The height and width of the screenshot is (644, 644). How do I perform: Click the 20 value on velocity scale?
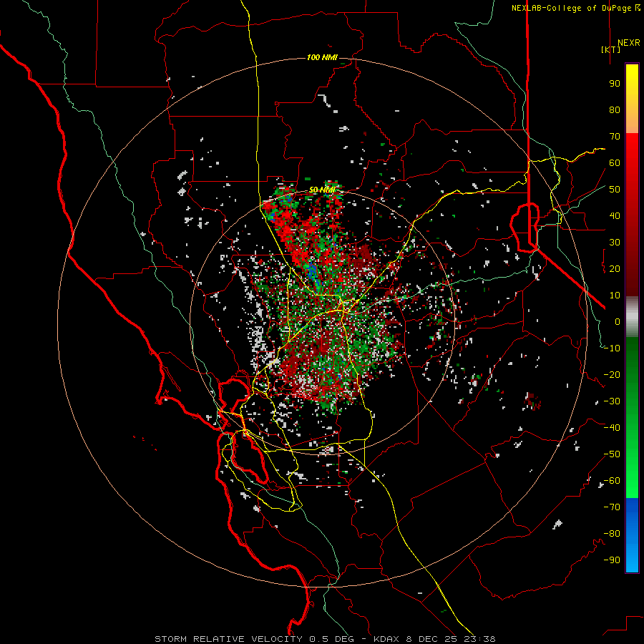pyautogui.click(x=615, y=269)
